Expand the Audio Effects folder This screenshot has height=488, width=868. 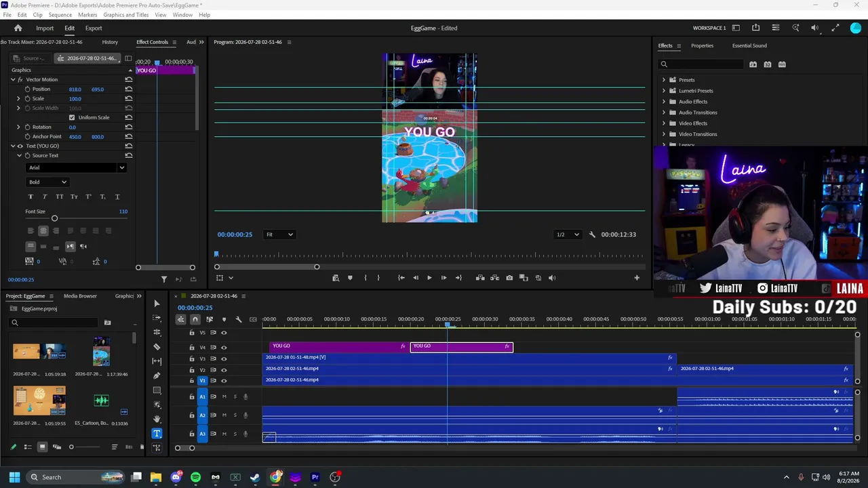[x=664, y=102]
